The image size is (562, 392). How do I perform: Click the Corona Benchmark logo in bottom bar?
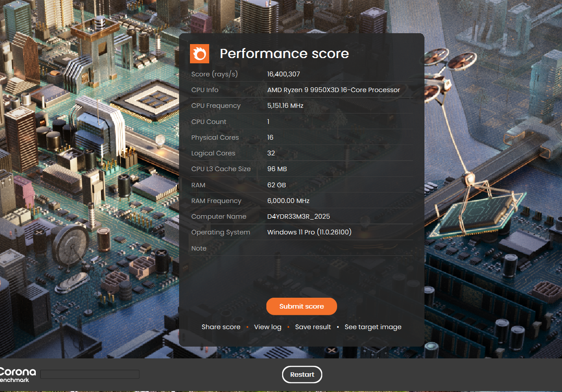coord(17,375)
